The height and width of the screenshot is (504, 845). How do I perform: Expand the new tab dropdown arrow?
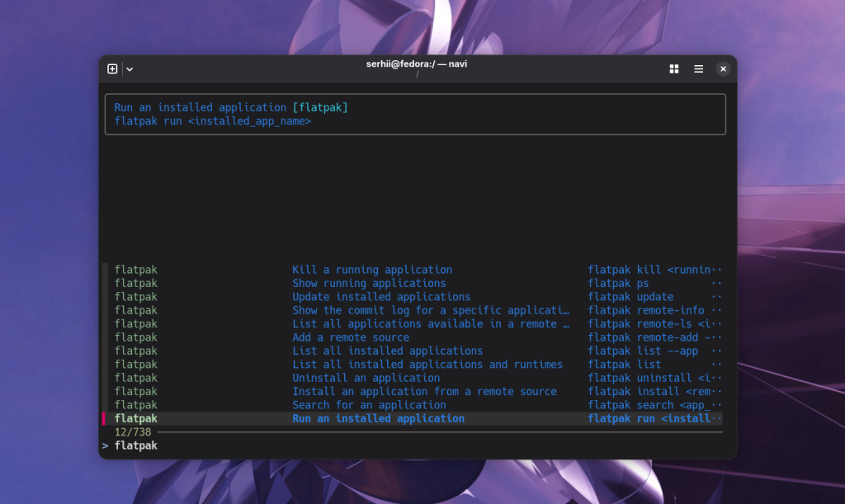pyautogui.click(x=130, y=69)
